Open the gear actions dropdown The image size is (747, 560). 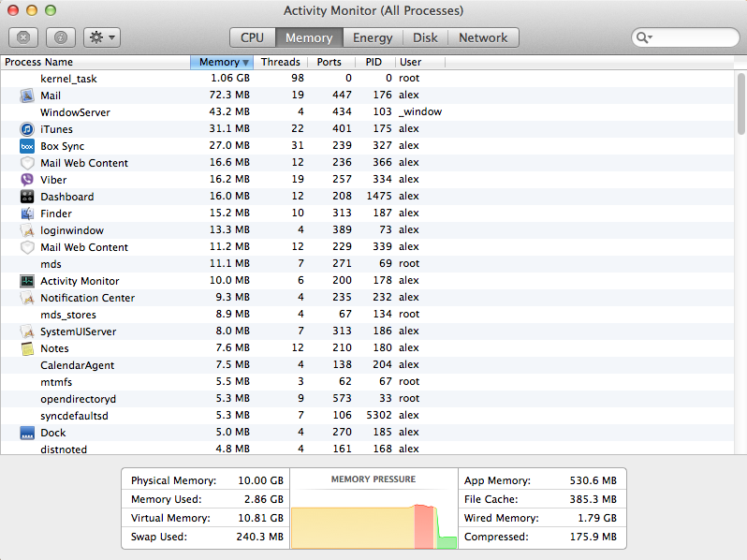pyautogui.click(x=102, y=37)
